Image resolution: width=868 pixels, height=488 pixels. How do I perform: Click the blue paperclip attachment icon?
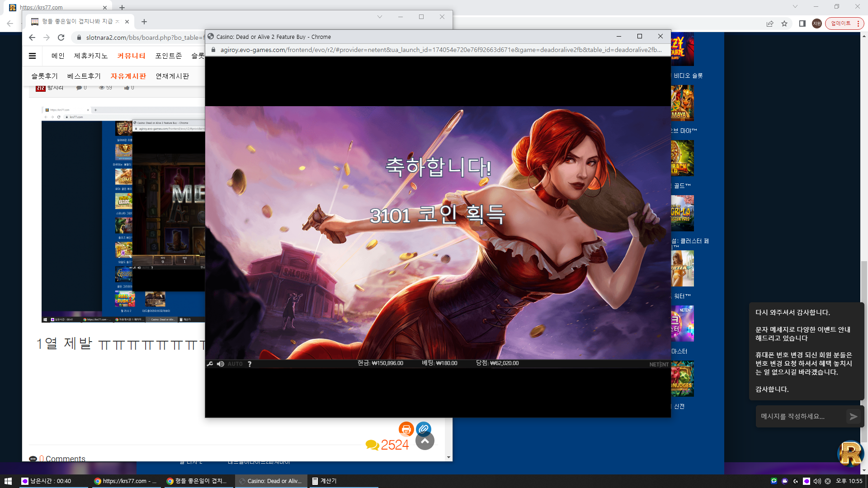[x=424, y=429]
